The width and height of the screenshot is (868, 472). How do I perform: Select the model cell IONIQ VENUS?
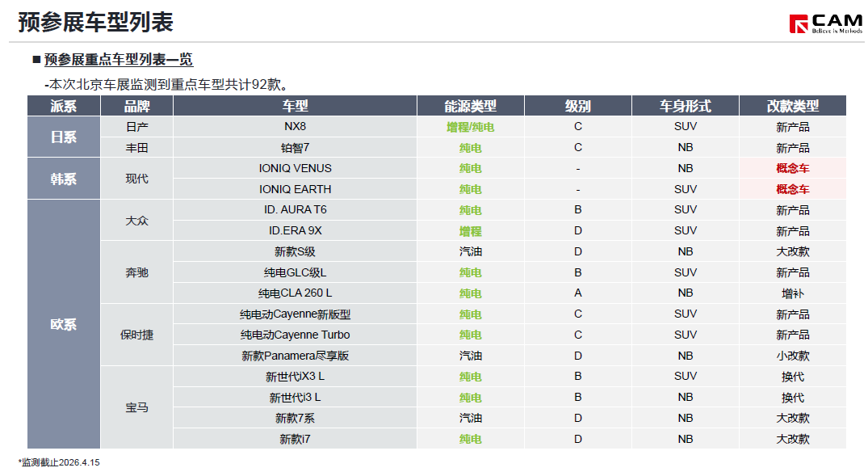(x=295, y=168)
